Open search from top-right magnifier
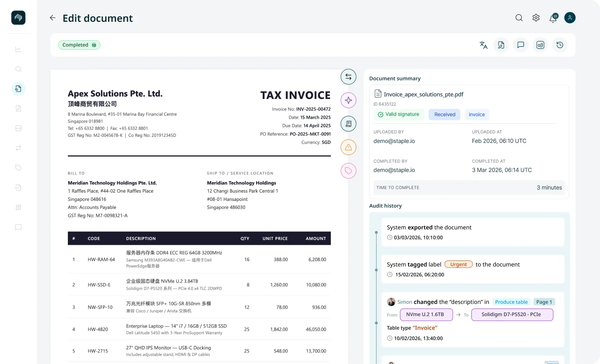This screenshot has width=600, height=364. click(x=519, y=18)
